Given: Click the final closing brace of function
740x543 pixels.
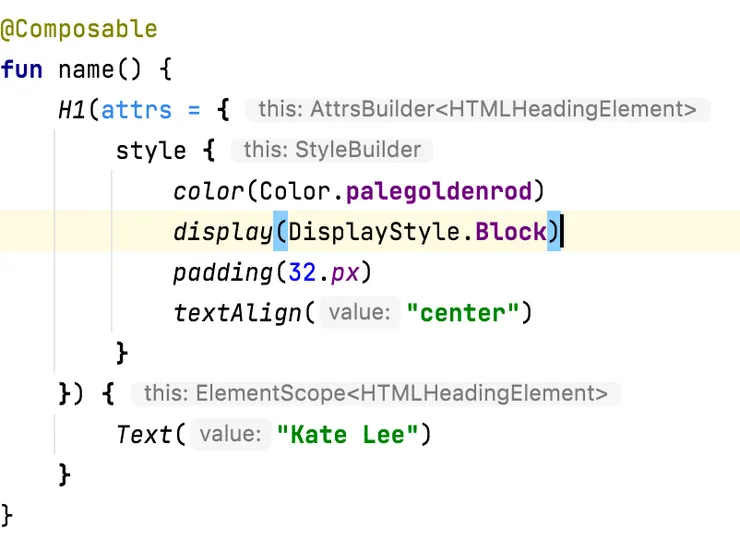Looking at the screenshot, I should coord(7,515).
